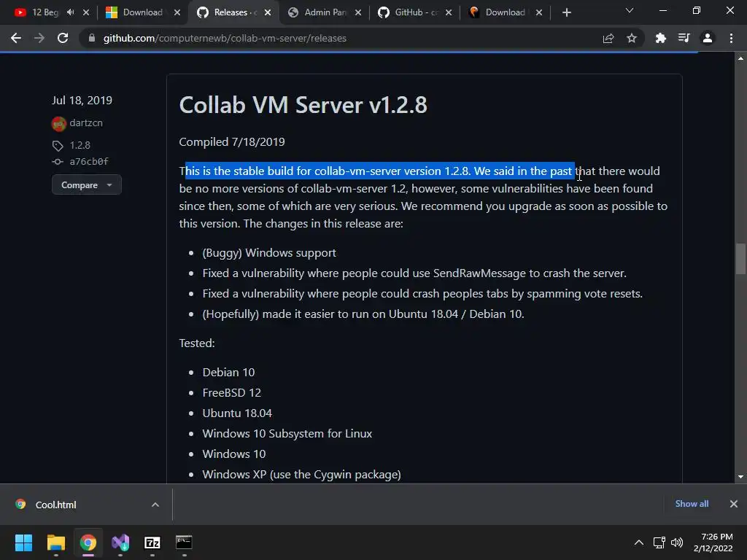Screen dimensions: 747x560
Task: Open the 1.2.8 tag link
Action: coord(80,145)
